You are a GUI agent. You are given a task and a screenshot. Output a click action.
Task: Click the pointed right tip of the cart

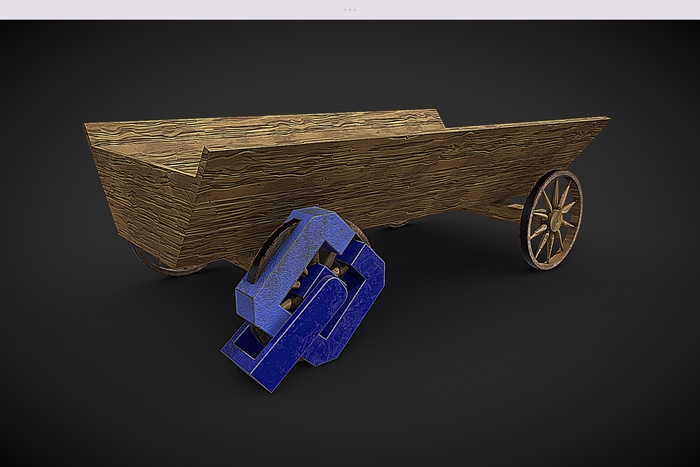pyautogui.click(x=604, y=121)
